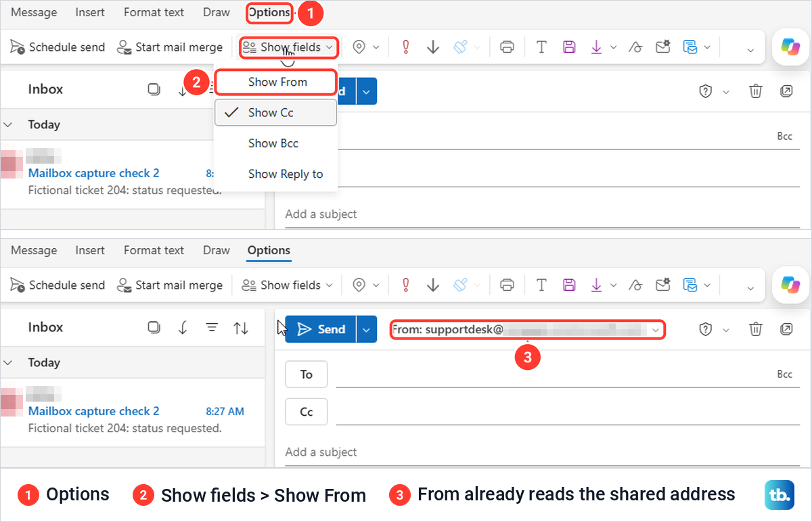
Task: Expand the lower toolbar overflow chevron
Action: [x=750, y=287]
